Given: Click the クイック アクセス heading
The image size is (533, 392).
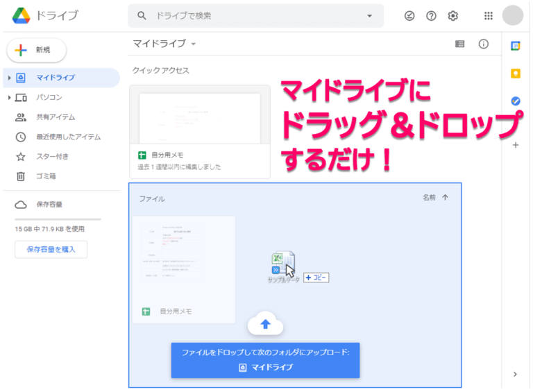Looking at the screenshot, I should point(161,70).
